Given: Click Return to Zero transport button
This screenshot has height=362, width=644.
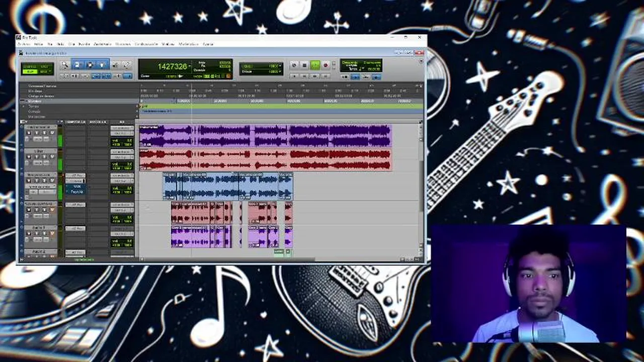Looking at the screenshot, I should click(x=294, y=76).
